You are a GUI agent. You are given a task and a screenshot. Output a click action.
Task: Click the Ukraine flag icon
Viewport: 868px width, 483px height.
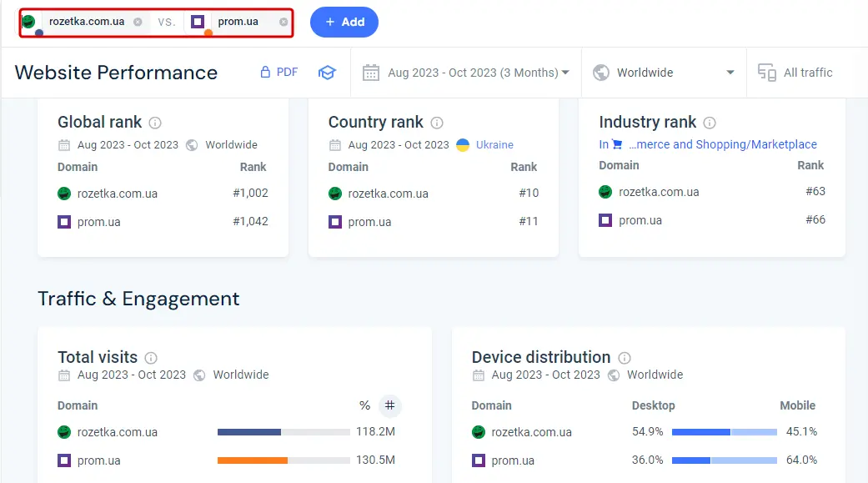tap(463, 144)
